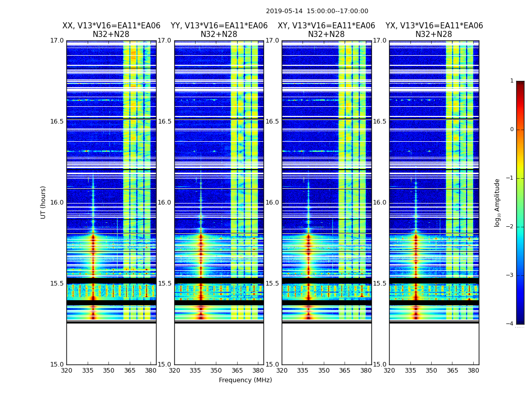
Task: Click the Frequency (MHz) axis label
Action: (x=245, y=380)
